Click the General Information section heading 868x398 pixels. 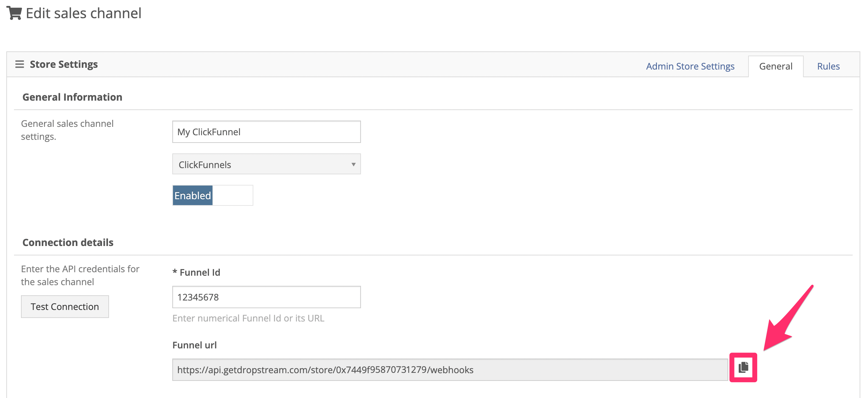pyautogui.click(x=72, y=97)
